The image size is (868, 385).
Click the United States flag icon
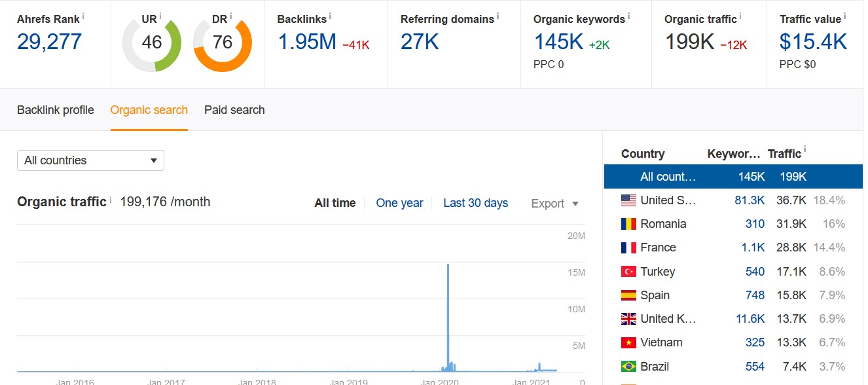pos(628,200)
